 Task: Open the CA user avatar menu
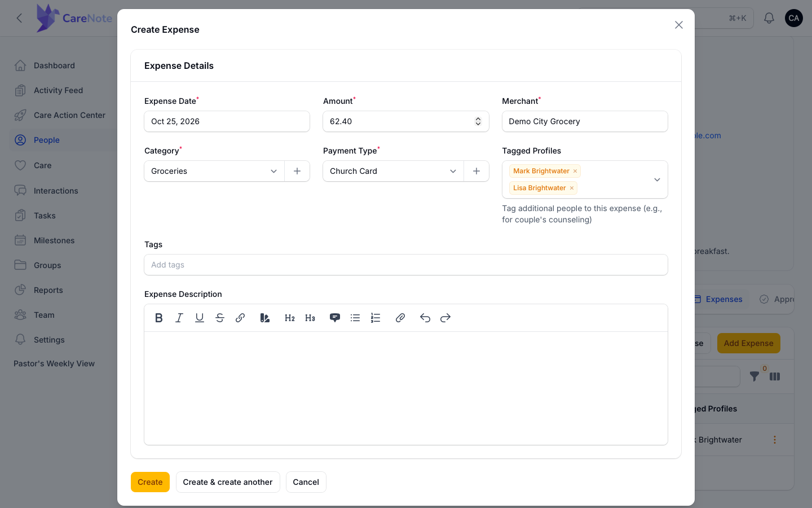tap(794, 18)
